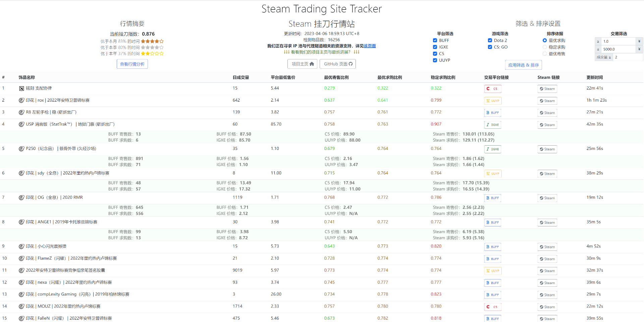The image size is (644, 322).
Task: Collapse the P250 骸骨外罩 detail row
Action: (322, 149)
